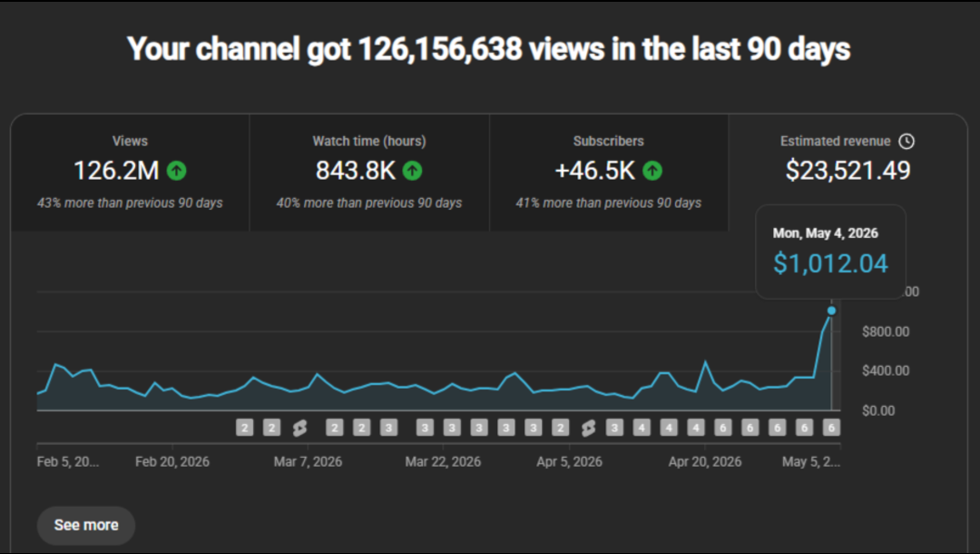Select the Watch time (hours) tab
Screen dimensions: 980x554
click(x=369, y=173)
